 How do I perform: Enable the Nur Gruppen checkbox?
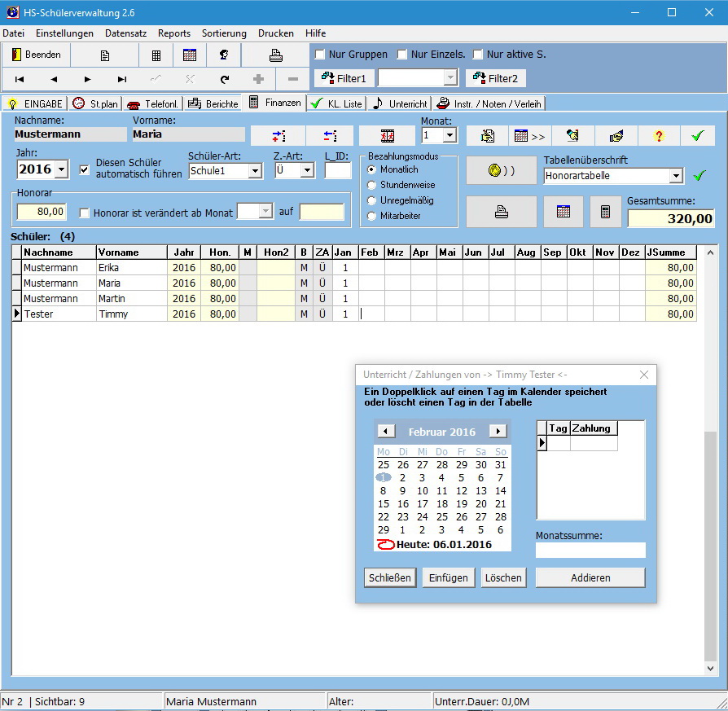pos(320,55)
